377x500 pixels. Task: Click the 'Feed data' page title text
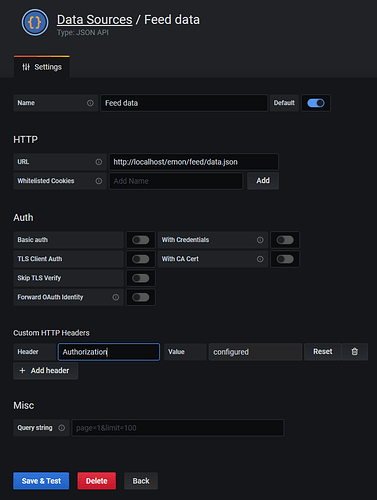tap(172, 20)
